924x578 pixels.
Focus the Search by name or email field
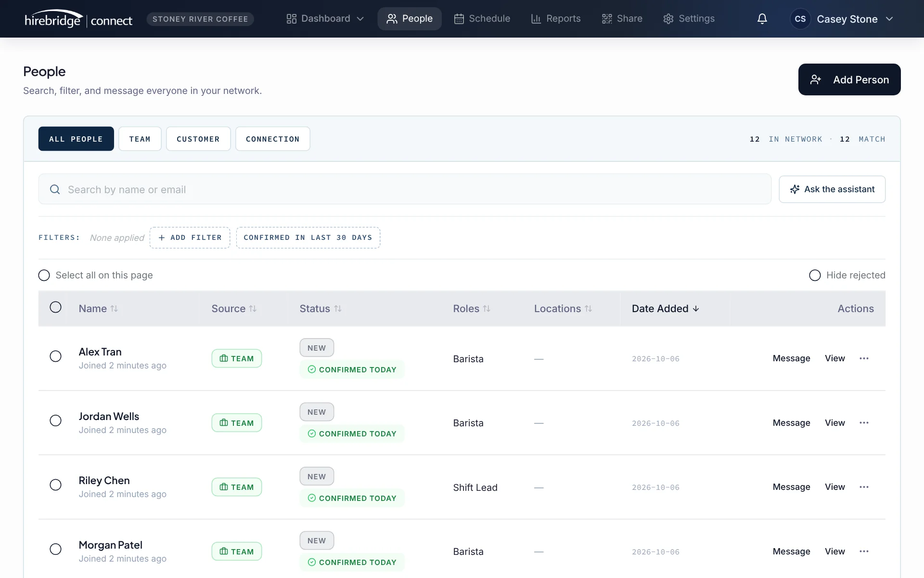[x=405, y=189]
